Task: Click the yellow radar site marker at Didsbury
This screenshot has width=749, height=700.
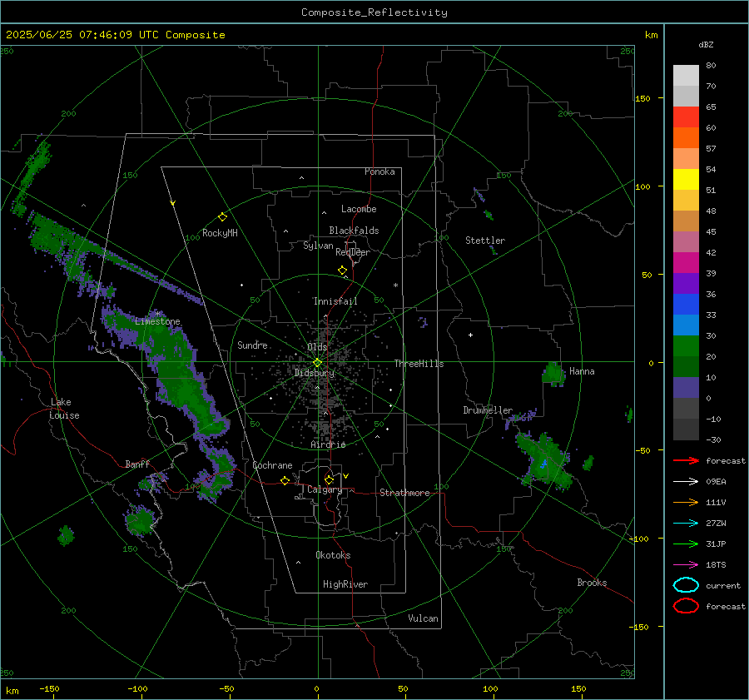Action: pyautogui.click(x=317, y=363)
